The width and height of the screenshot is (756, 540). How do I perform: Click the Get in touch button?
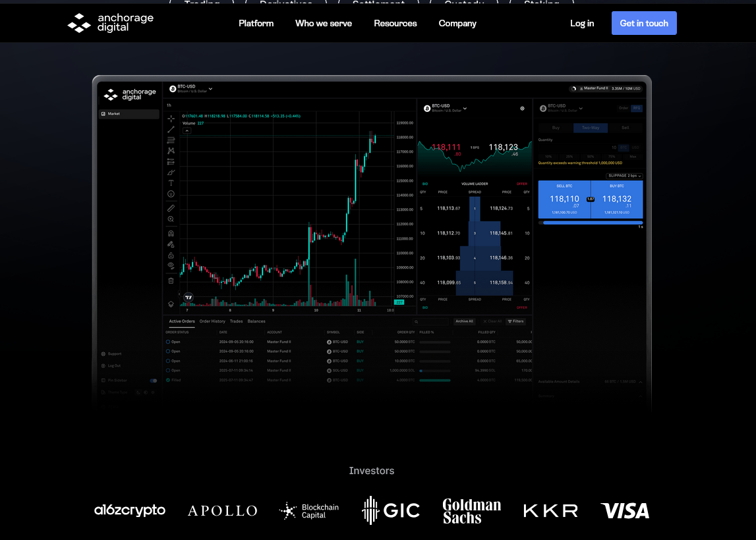click(644, 23)
